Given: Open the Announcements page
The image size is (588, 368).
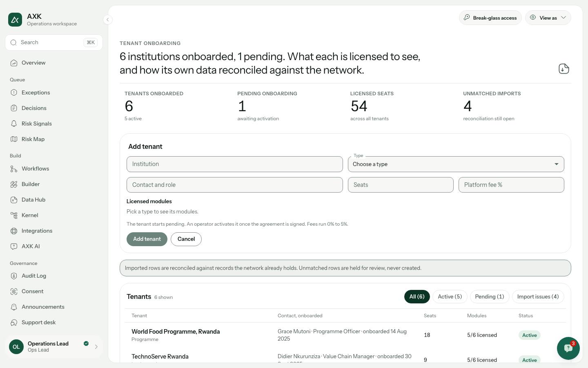Looking at the screenshot, I should coord(54,307).
